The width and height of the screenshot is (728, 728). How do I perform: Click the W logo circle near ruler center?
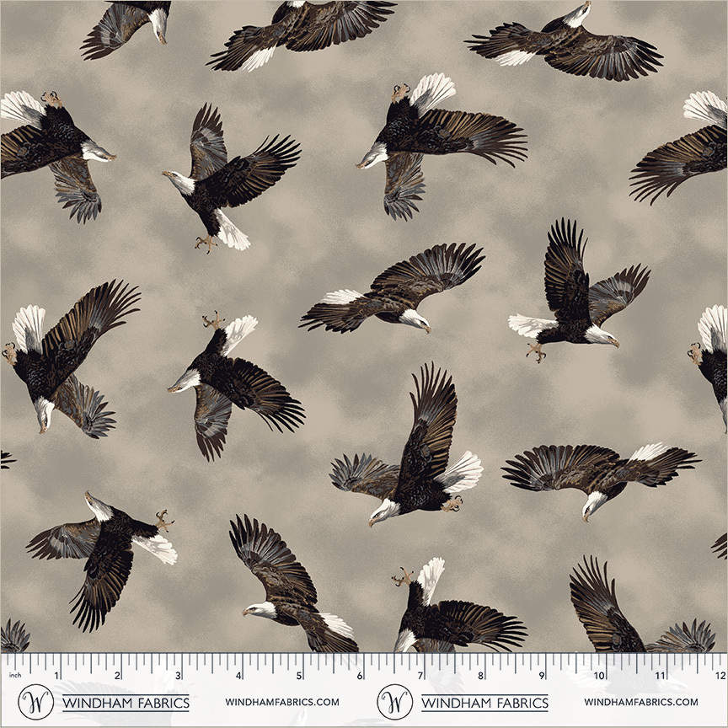point(394,702)
